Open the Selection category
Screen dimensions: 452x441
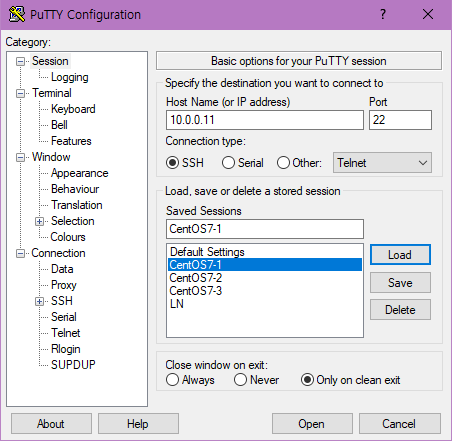coord(73,221)
